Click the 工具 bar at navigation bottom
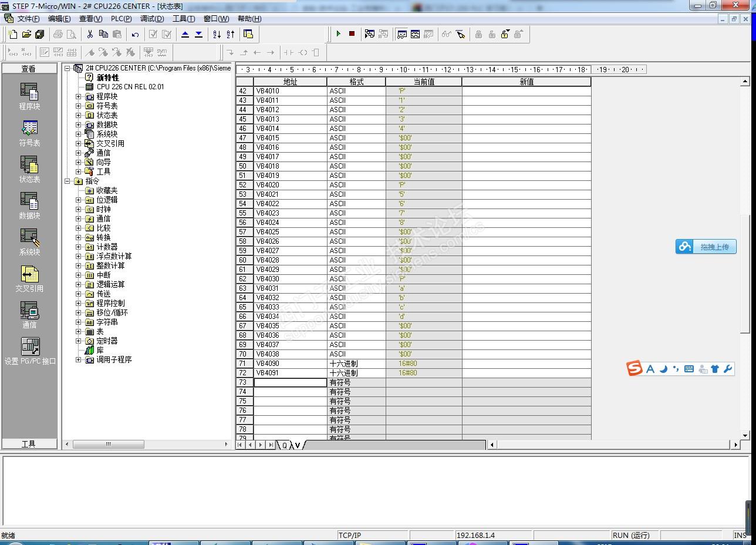 click(29, 444)
